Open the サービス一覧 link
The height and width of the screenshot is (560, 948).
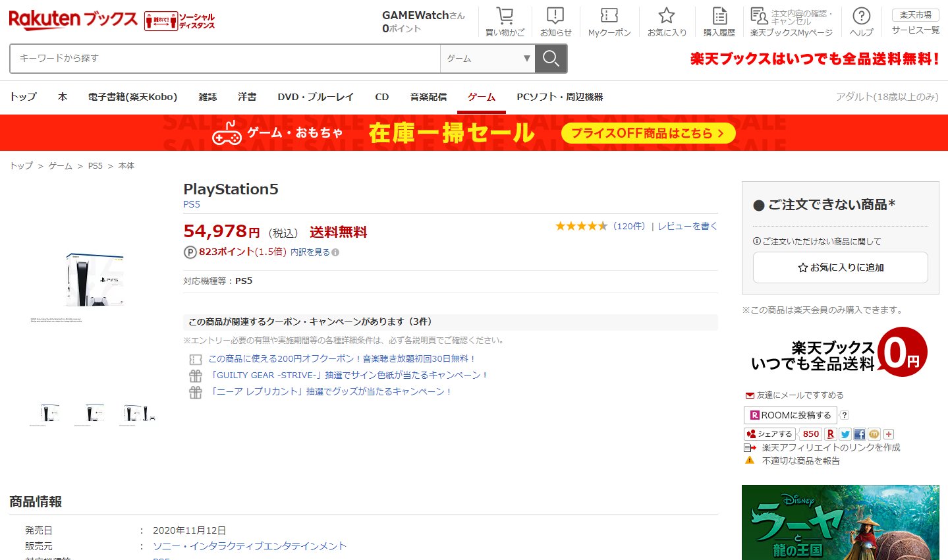tap(916, 30)
